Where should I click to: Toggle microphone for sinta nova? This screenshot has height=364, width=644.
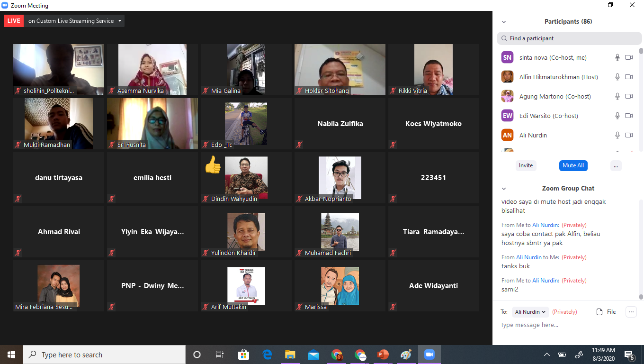pos(617,57)
